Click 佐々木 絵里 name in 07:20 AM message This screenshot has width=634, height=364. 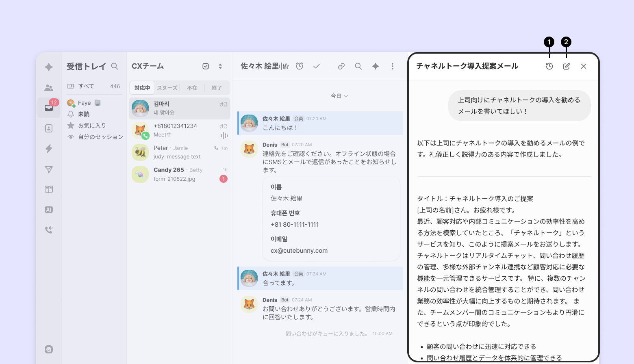pyautogui.click(x=276, y=119)
